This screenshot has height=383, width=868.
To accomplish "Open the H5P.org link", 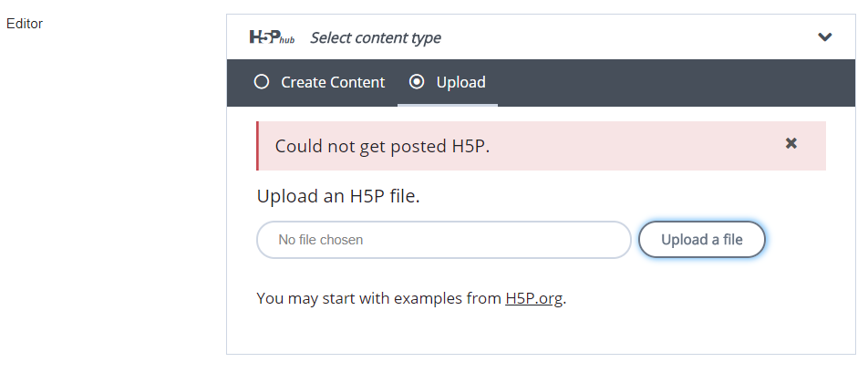I will (533, 298).
